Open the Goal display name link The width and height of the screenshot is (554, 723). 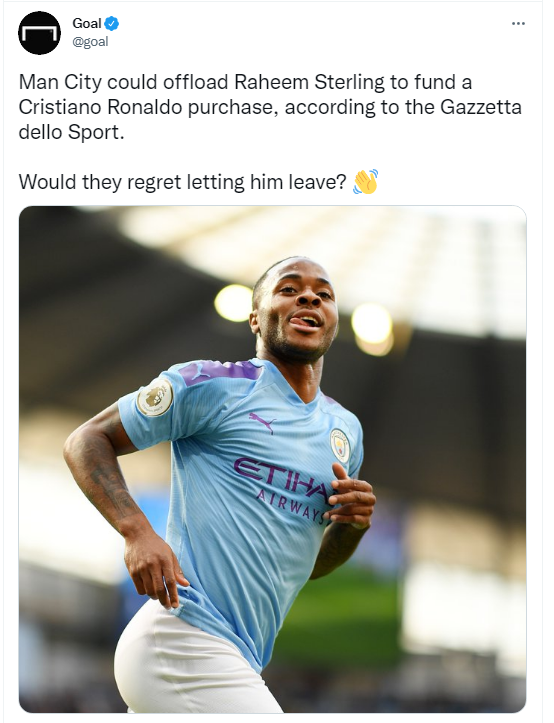87,23
